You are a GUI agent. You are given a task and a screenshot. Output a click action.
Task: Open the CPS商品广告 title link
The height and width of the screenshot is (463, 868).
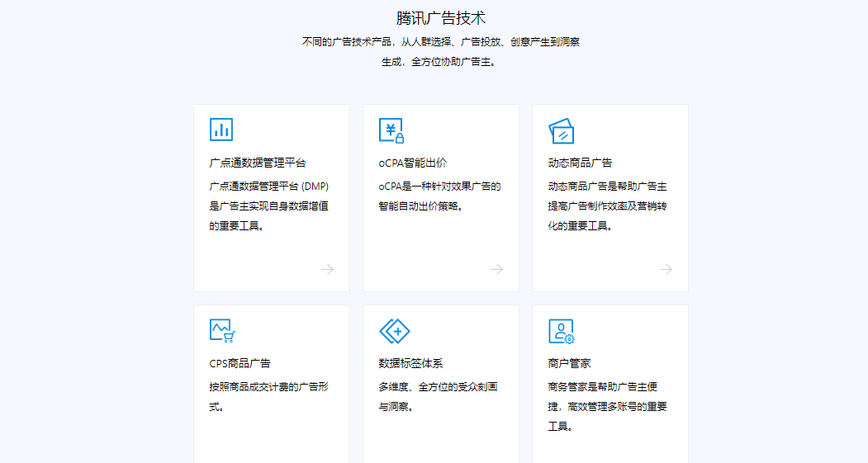(x=240, y=363)
